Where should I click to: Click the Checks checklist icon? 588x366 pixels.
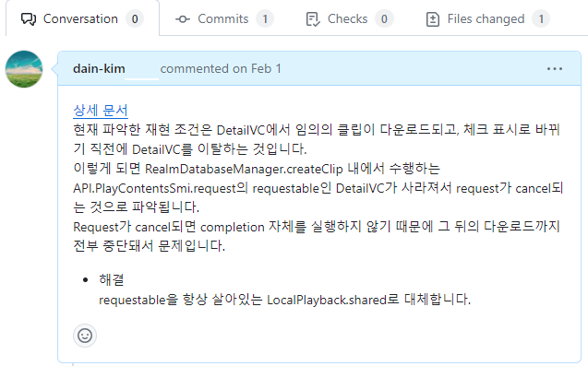[313, 19]
